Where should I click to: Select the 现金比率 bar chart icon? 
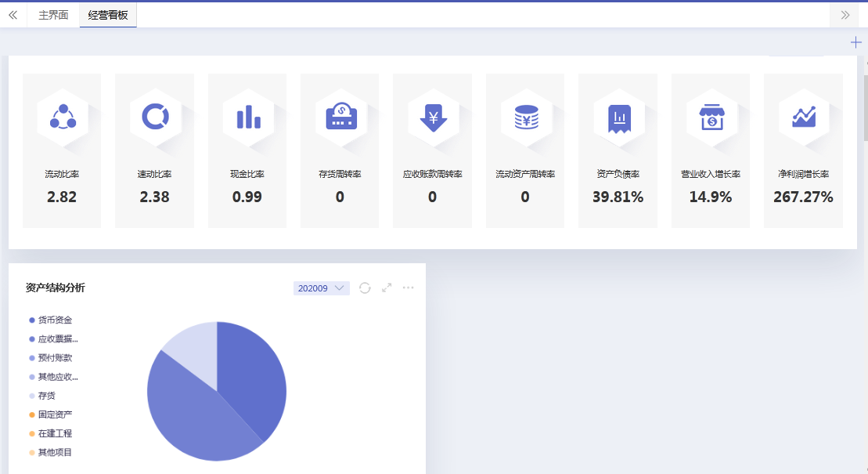(x=247, y=118)
